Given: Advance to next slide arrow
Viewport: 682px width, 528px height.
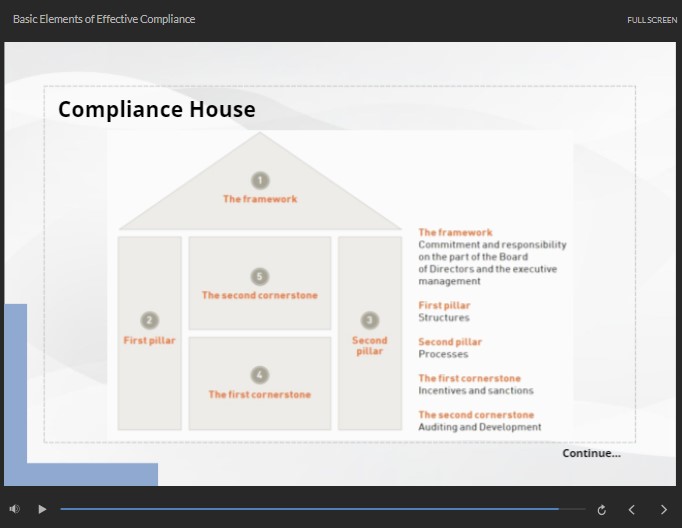Looking at the screenshot, I should [663, 510].
